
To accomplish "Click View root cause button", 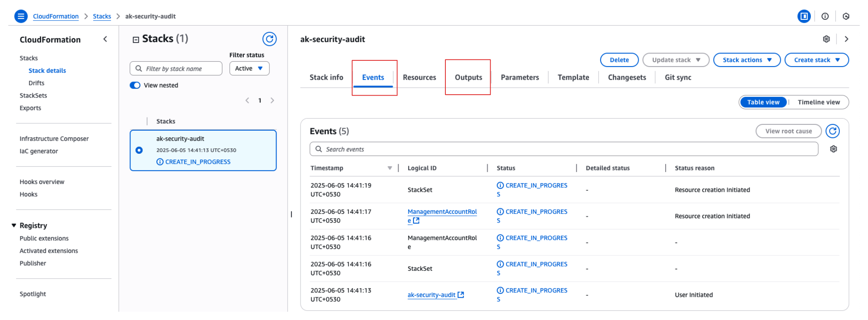I will tap(789, 131).
